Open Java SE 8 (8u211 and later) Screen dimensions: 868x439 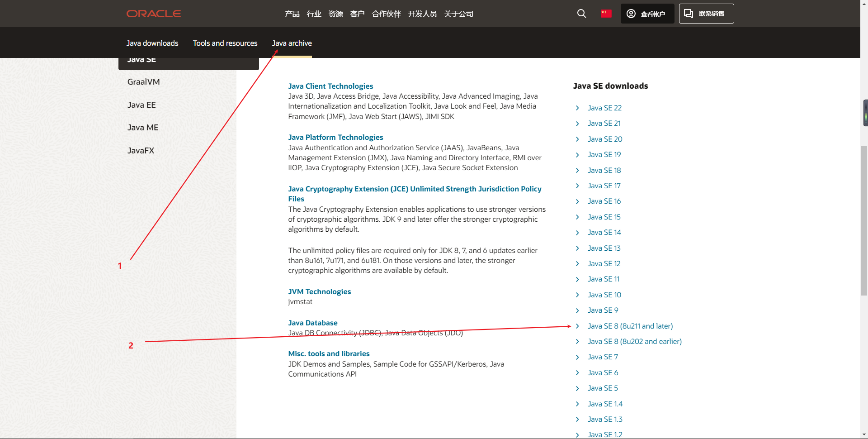click(x=630, y=326)
